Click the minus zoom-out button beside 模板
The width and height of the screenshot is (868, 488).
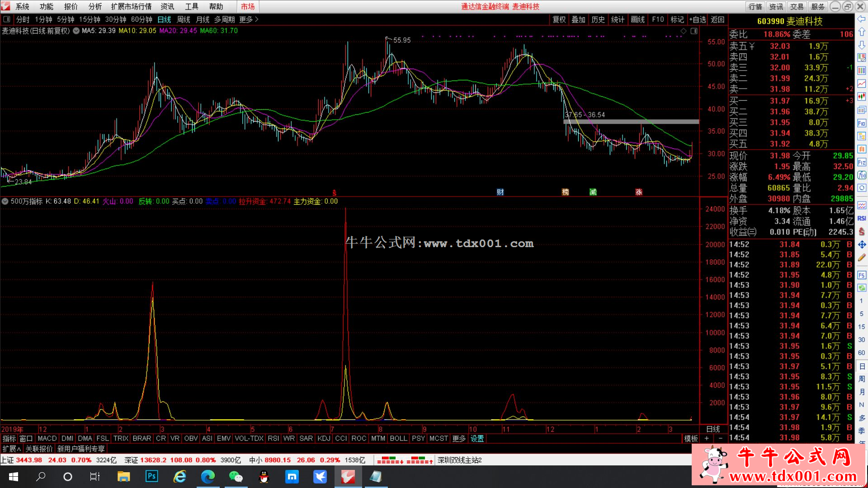pos(720,438)
